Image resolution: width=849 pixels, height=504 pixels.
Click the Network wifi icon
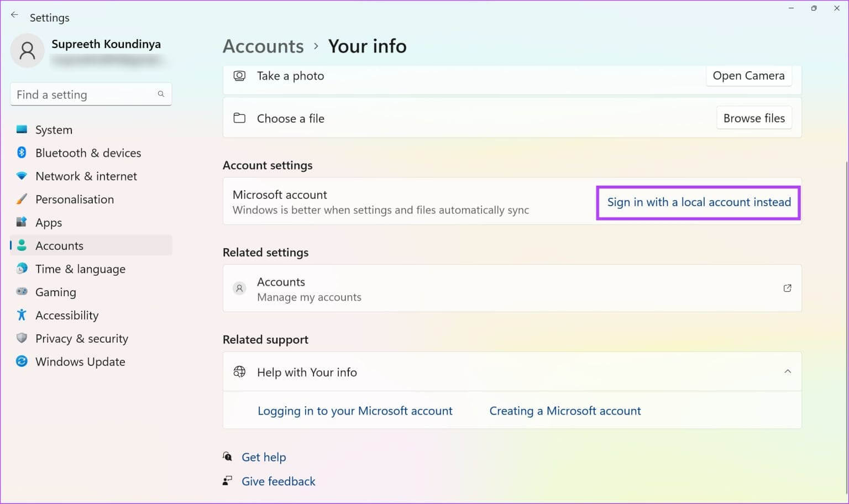(22, 176)
